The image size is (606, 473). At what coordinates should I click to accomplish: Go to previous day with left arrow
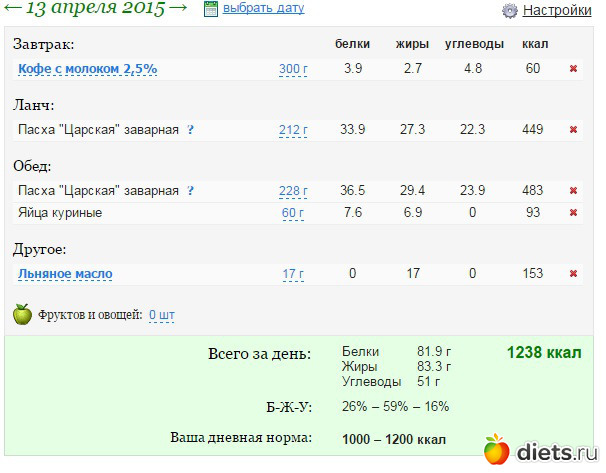click(x=10, y=9)
